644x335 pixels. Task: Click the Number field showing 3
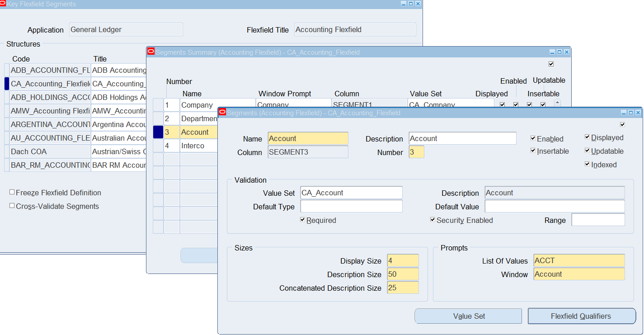417,152
